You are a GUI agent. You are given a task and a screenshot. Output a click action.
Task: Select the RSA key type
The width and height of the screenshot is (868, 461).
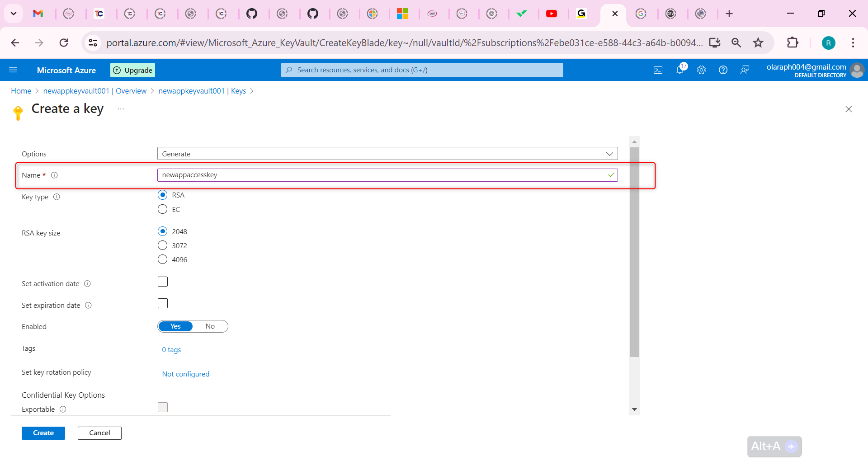coord(162,195)
